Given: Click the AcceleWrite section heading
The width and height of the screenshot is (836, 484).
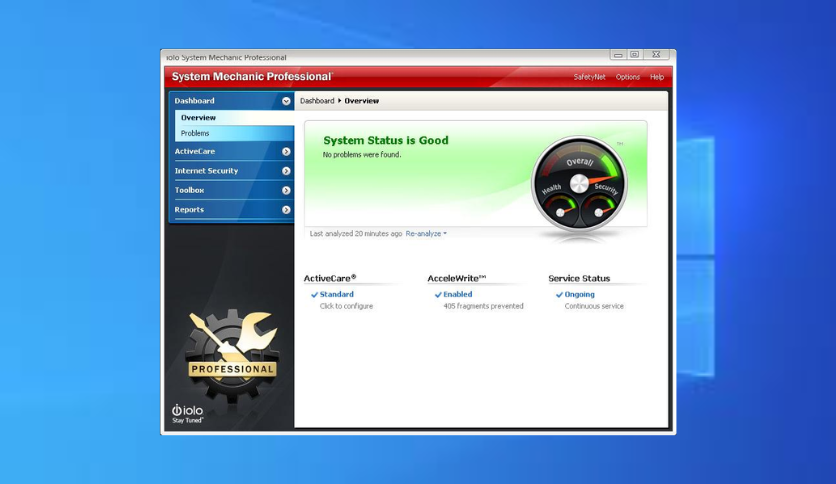Looking at the screenshot, I should (x=456, y=278).
